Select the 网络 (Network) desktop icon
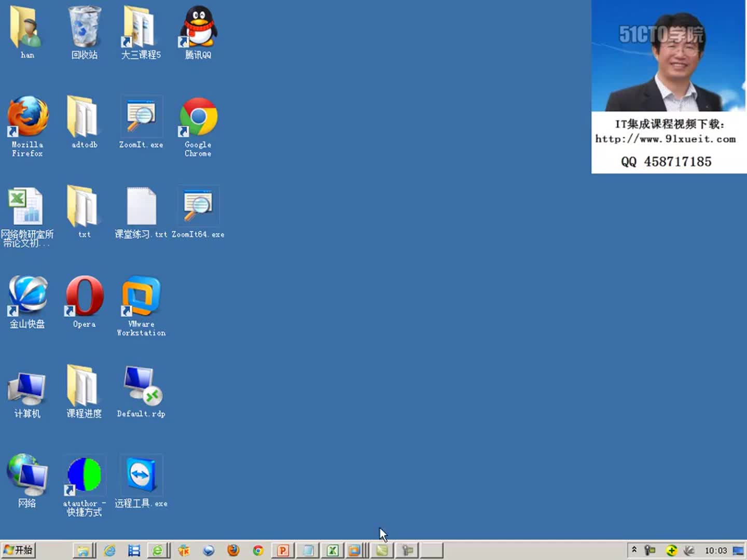The image size is (747, 560). coord(27,480)
